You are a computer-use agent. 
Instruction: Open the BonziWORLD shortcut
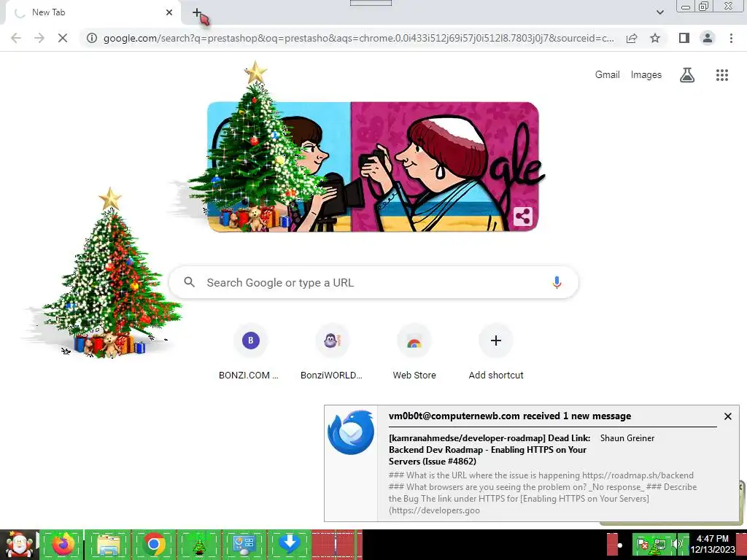[x=332, y=352]
